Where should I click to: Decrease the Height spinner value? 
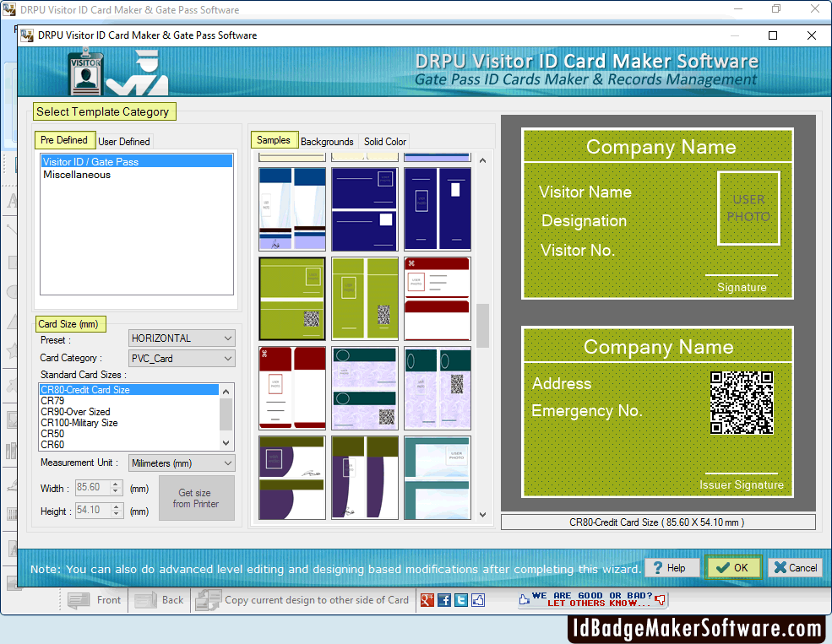[117, 514]
